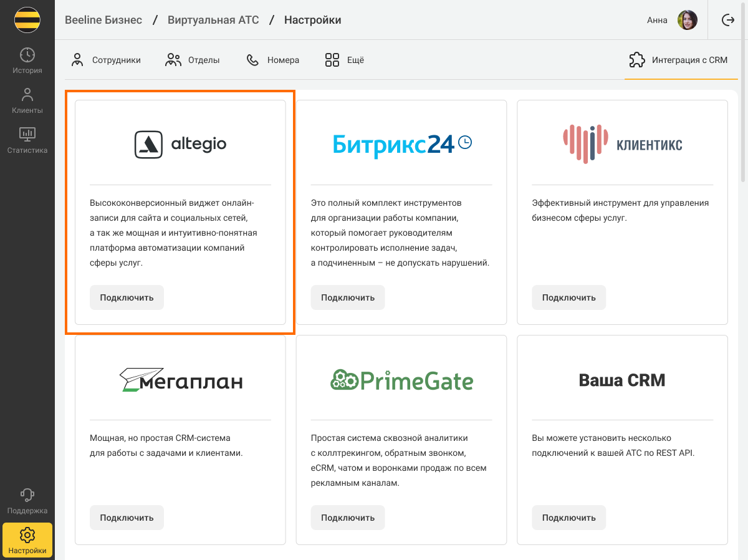This screenshot has height=560, width=748.
Task: Open the История clock icon
Action: point(27,55)
